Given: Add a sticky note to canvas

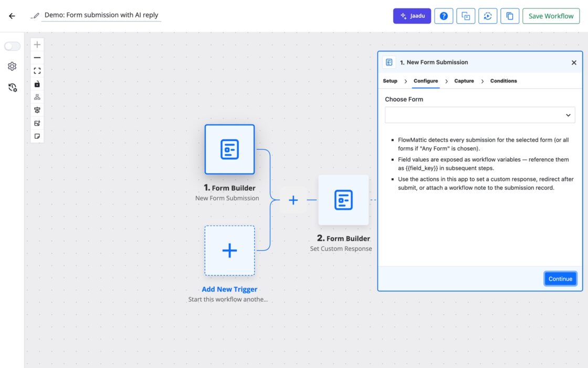Looking at the screenshot, I should (37, 136).
